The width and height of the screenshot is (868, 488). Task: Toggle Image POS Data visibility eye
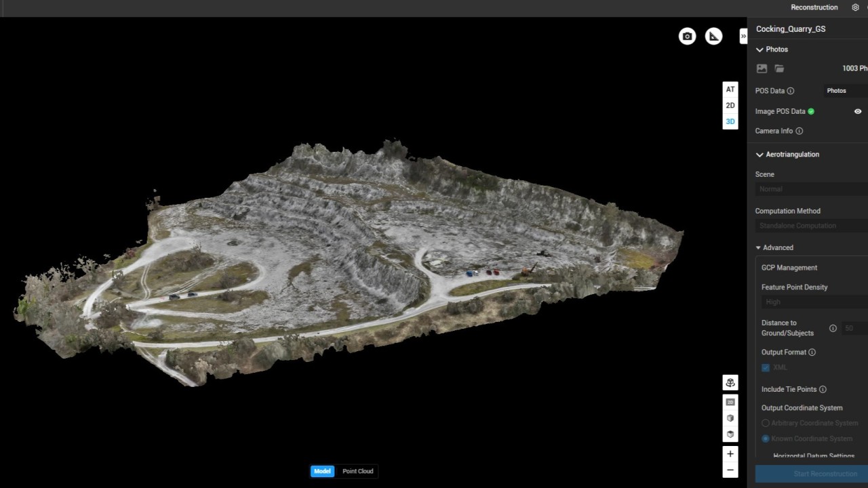857,111
